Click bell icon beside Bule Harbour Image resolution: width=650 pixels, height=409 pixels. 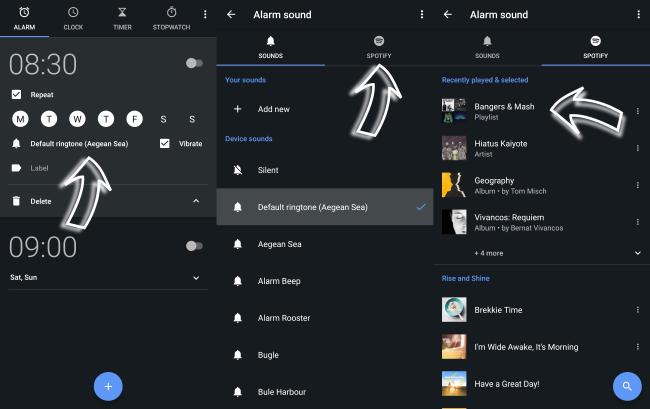tap(238, 392)
